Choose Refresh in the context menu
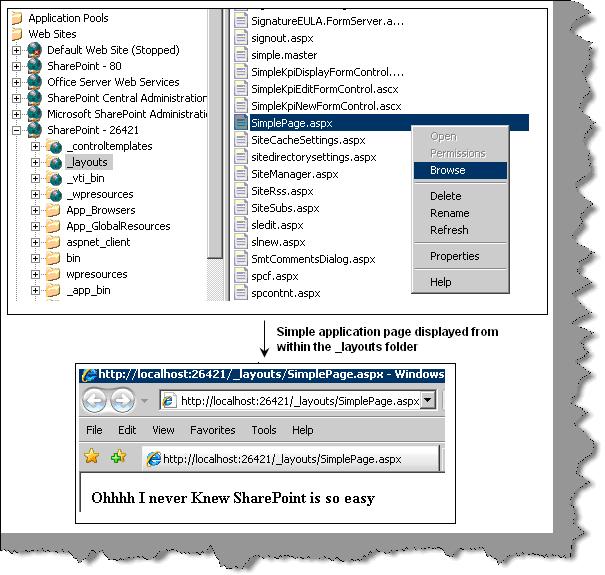This screenshot has height=575, width=605. (x=460, y=230)
